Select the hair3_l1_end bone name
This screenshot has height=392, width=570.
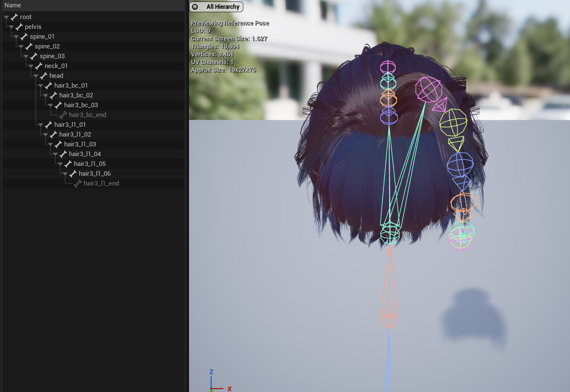point(101,184)
